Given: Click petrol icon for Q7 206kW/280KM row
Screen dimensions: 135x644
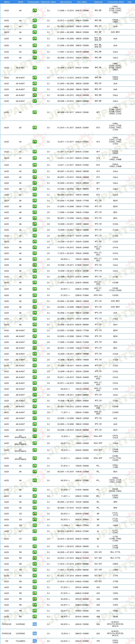Looking at the screenshot, I should [x=35, y=547].
